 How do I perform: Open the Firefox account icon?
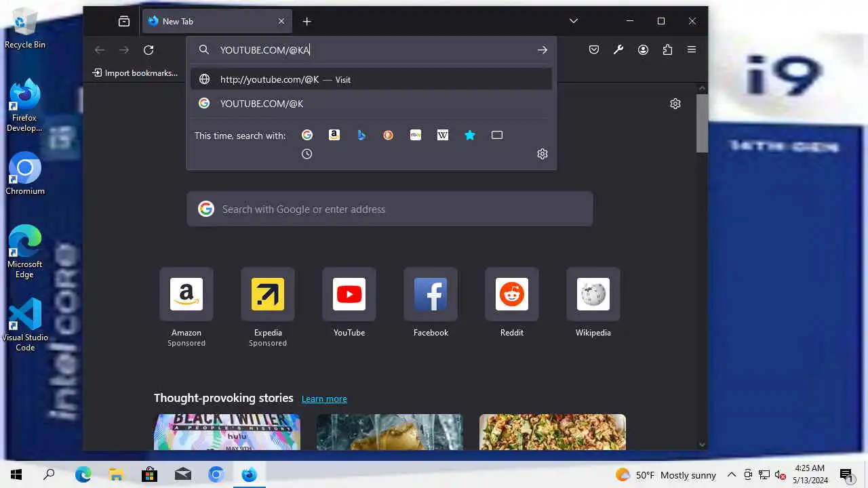[x=643, y=49]
